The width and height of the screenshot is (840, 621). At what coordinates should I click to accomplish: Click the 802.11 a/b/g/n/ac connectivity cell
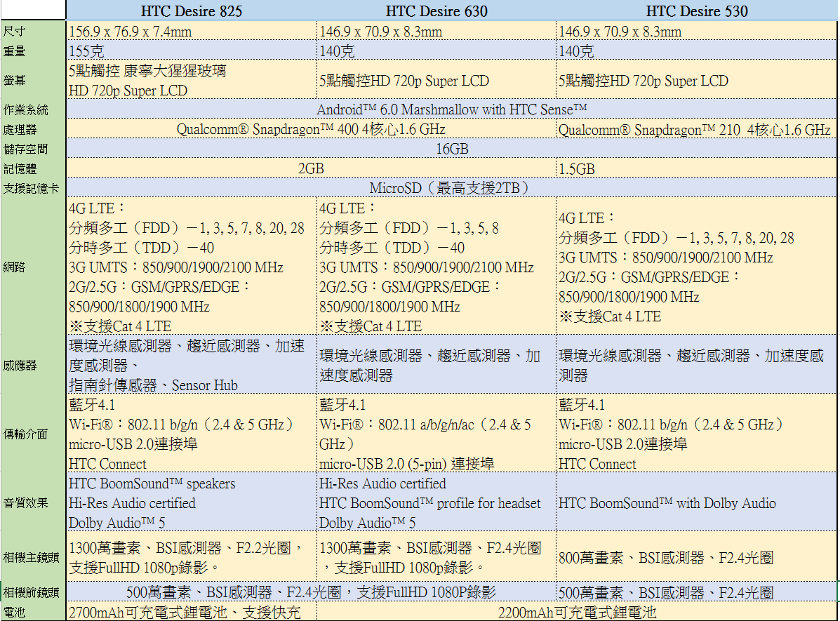point(436,434)
